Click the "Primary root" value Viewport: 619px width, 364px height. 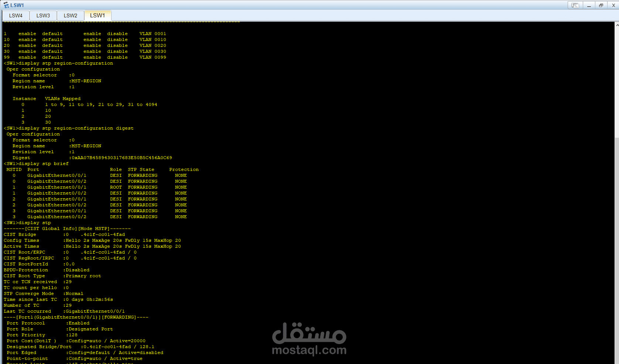click(x=83, y=276)
